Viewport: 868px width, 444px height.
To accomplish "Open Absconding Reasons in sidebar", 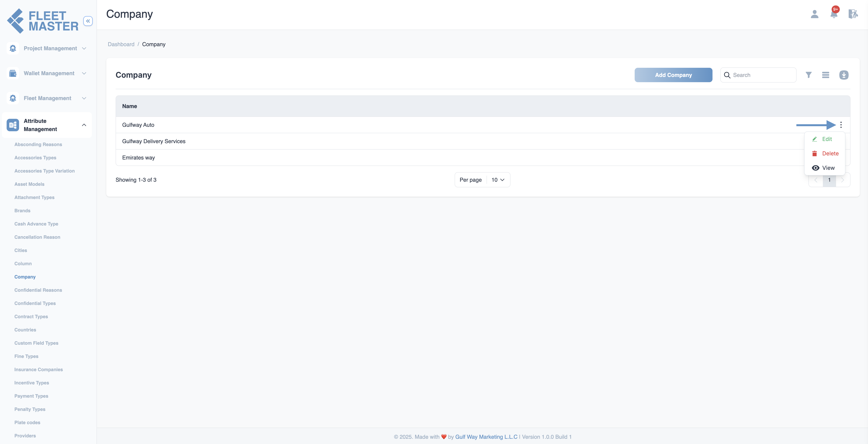I will tap(38, 144).
